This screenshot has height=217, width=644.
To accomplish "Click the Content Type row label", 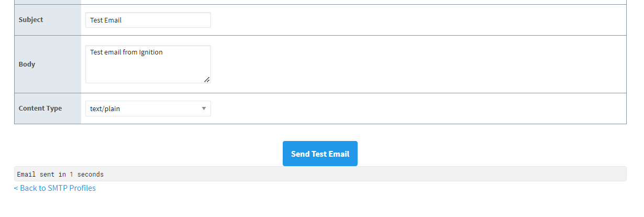I will click(40, 108).
